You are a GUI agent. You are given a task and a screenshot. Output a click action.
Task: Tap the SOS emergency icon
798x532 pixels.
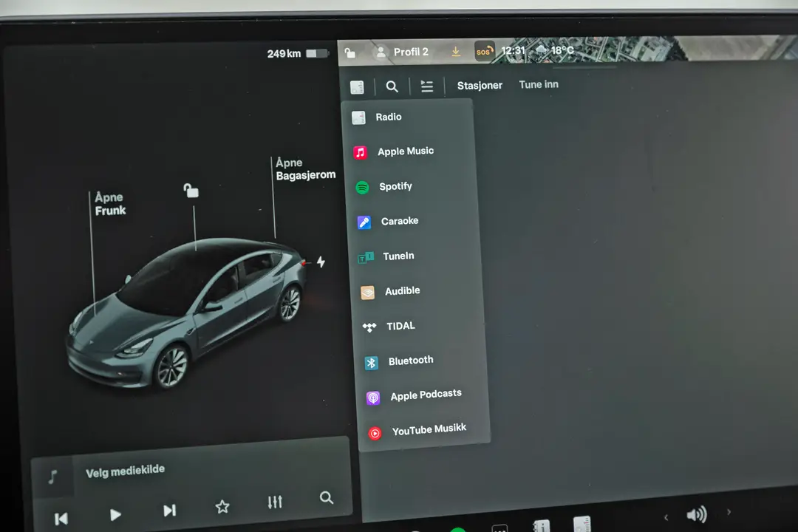coord(484,52)
